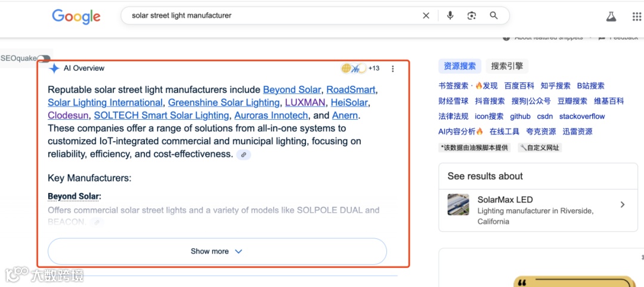Open the +13 source sites group

pos(361,68)
